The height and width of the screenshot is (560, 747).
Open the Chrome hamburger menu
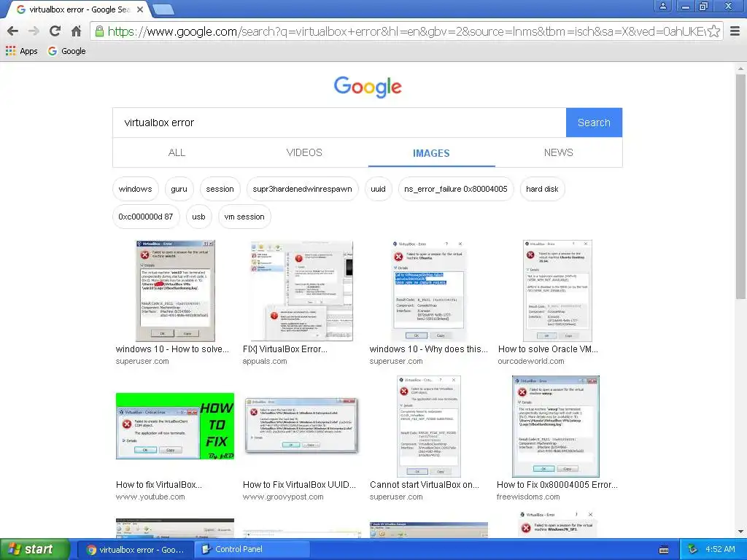point(735,31)
